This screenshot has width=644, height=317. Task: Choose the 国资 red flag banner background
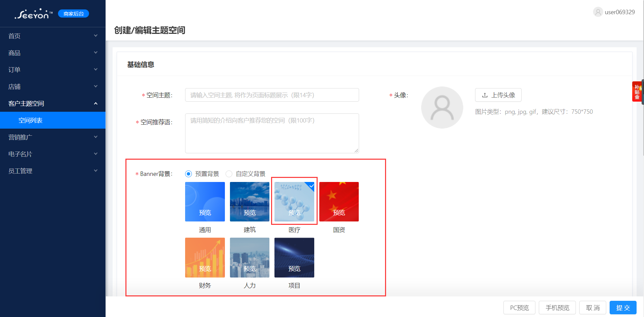point(339,202)
